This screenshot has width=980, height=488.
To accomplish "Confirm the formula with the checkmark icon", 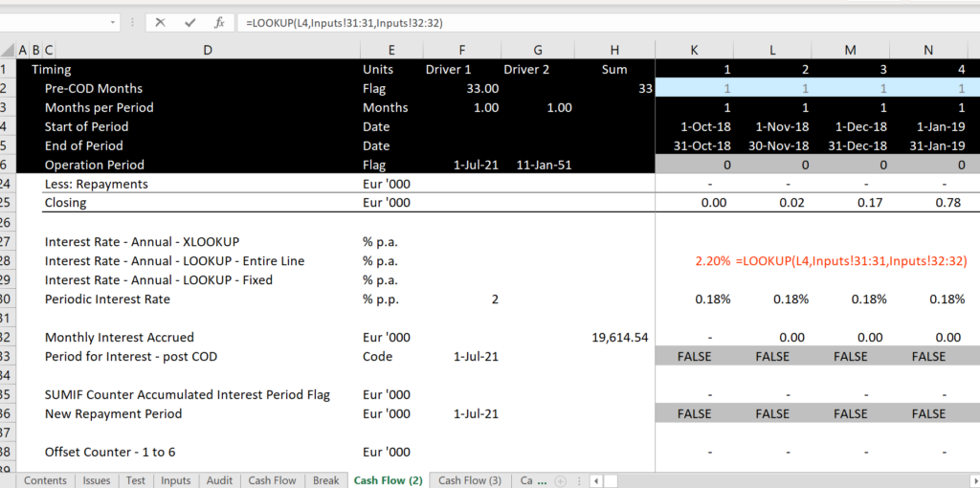I will tap(189, 22).
